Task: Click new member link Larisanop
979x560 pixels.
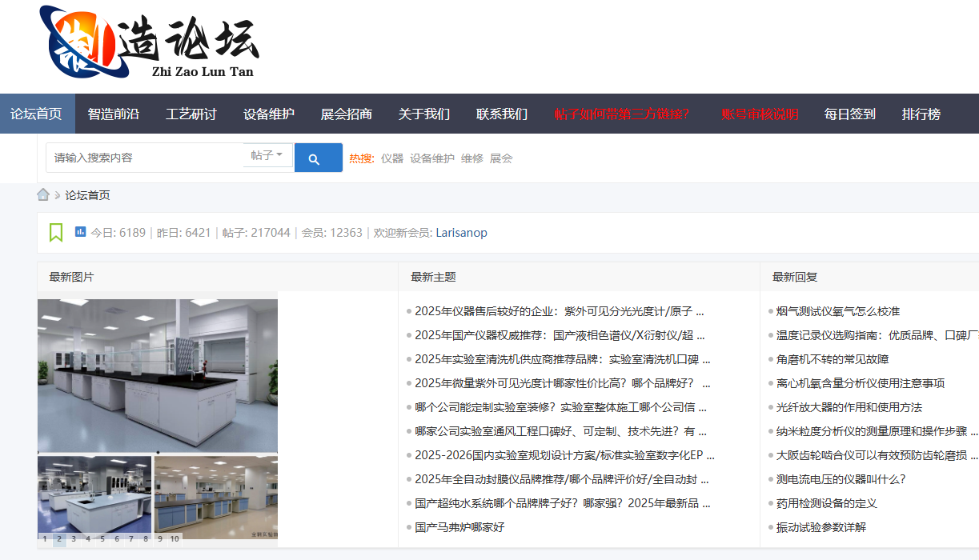Action: [x=461, y=232]
